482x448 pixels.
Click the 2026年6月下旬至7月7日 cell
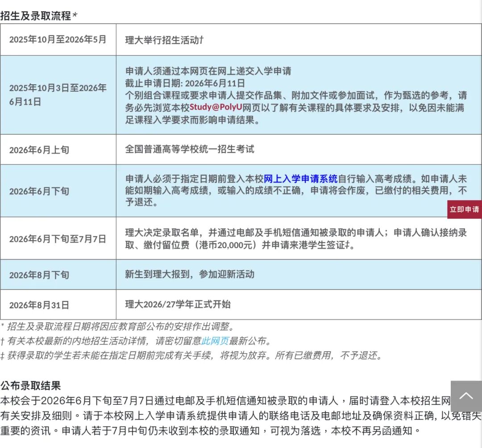[58, 239]
